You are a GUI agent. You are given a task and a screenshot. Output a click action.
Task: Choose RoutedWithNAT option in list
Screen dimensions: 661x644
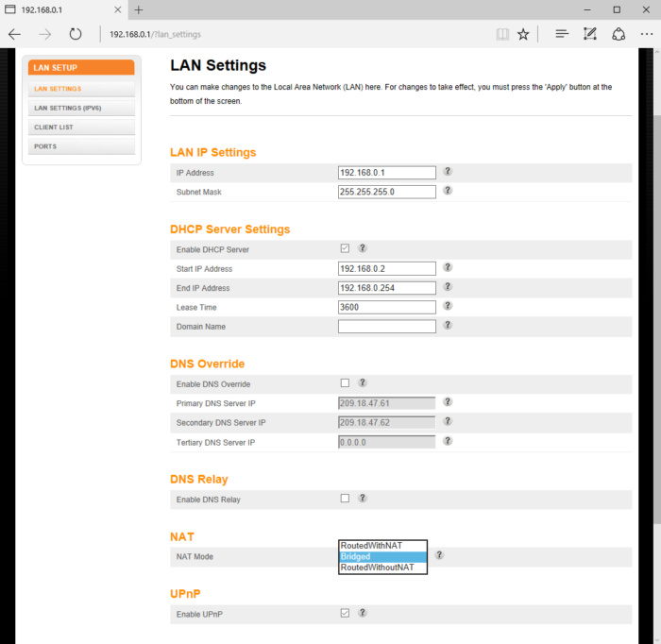tap(382, 546)
